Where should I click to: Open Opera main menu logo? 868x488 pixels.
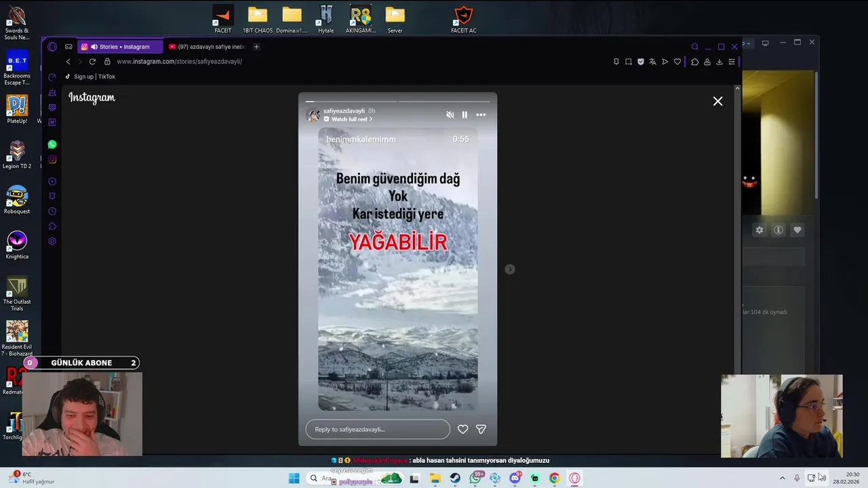[x=52, y=47]
